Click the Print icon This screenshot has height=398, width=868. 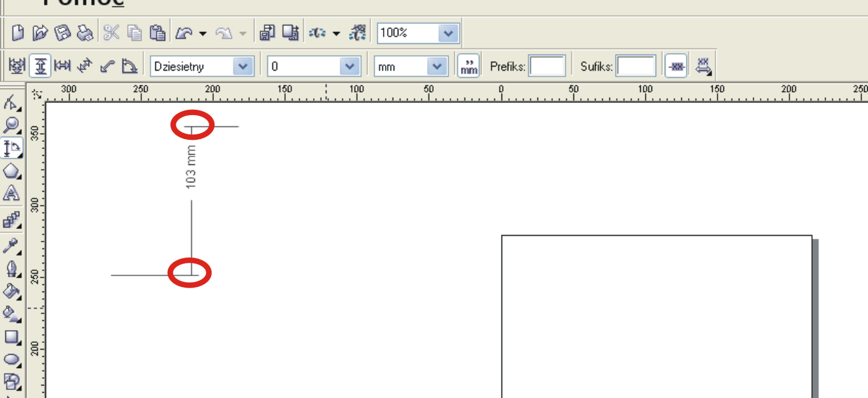(85, 33)
